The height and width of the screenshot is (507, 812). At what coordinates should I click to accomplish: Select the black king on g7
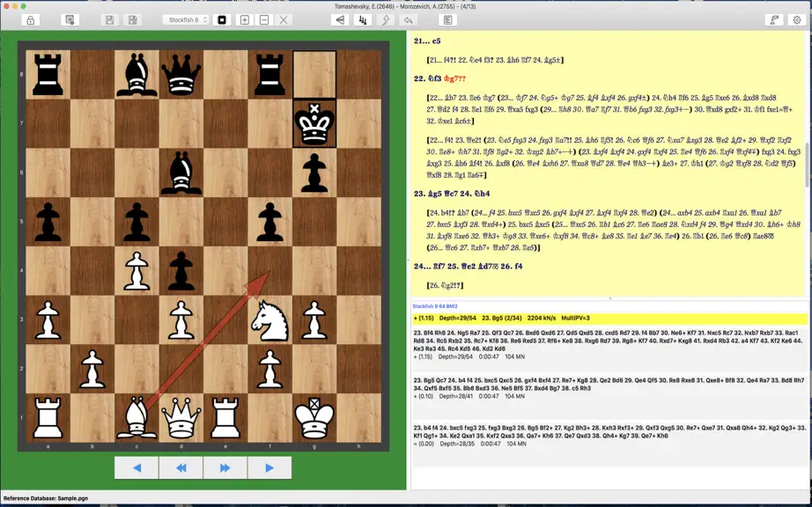314,123
